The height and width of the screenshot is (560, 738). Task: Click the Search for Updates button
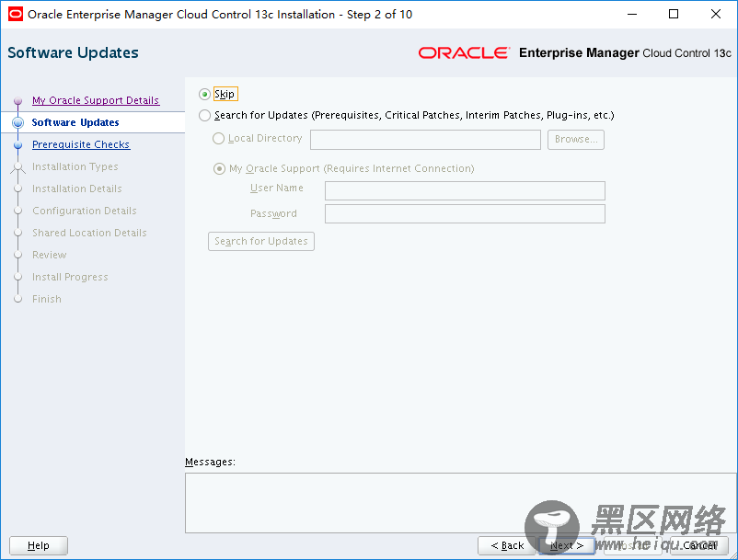click(x=261, y=241)
